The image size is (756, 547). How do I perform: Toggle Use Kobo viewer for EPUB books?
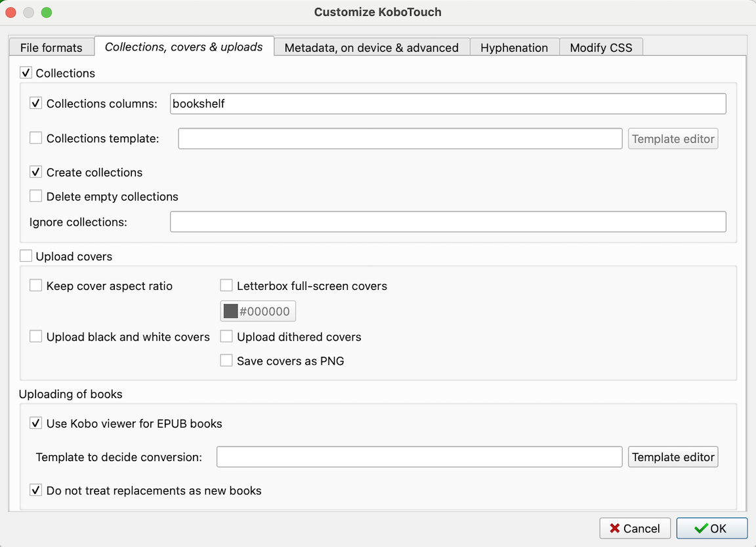click(x=36, y=424)
